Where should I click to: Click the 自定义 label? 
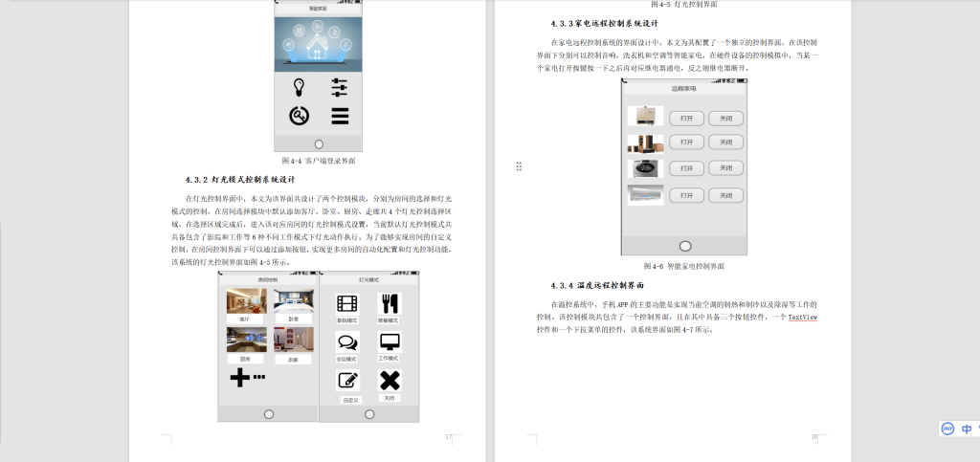350,400
